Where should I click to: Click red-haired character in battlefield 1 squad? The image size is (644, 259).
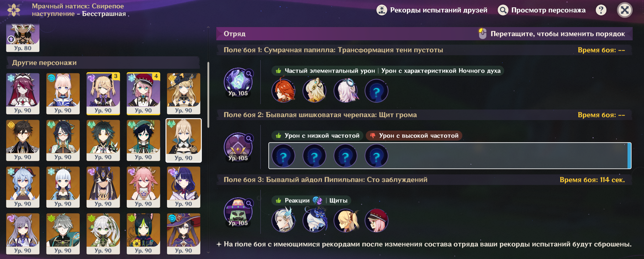pyautogui.click(x=283, y=91)
